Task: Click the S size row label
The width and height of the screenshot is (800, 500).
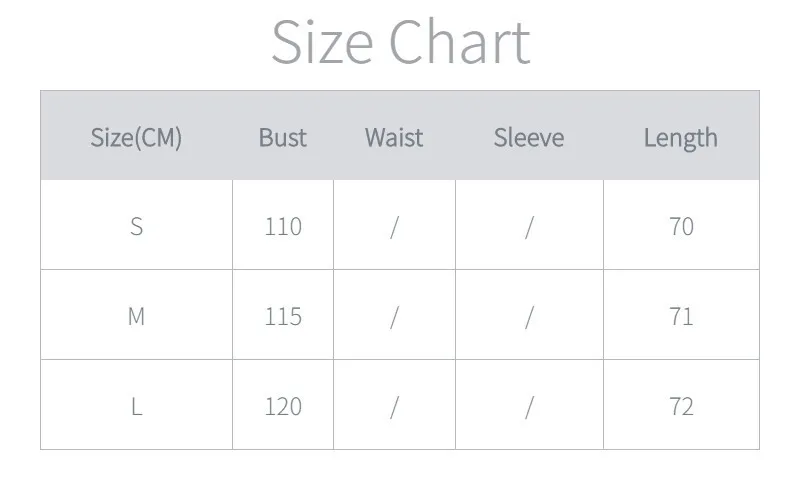Action: 136,226
